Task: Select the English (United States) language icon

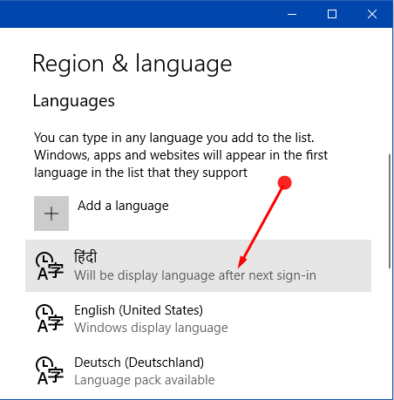Action: tap(49, 318)
